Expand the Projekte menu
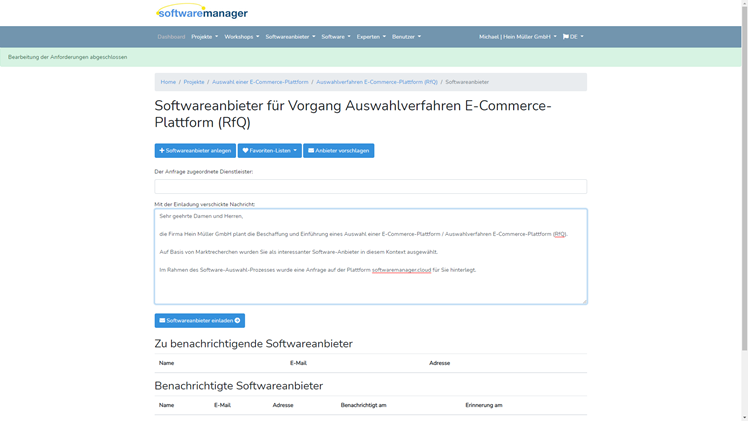This screenshot has height=421, width=748. pyautogui.click(x=205, y=37)
